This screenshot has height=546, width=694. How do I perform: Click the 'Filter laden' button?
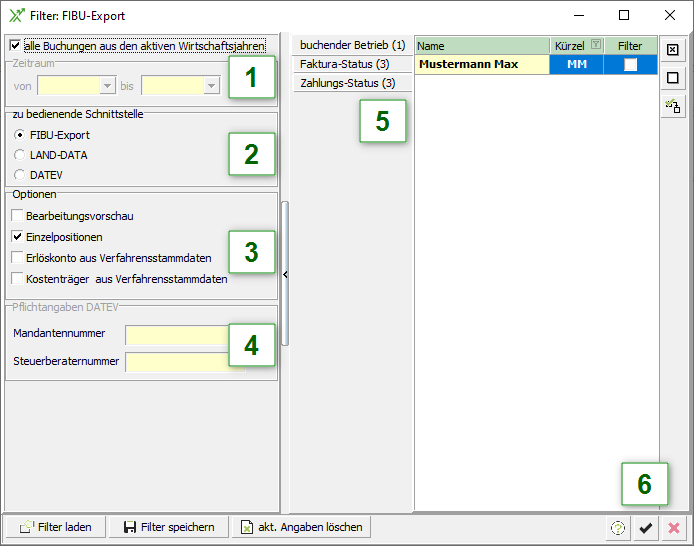tap(56, 527)
